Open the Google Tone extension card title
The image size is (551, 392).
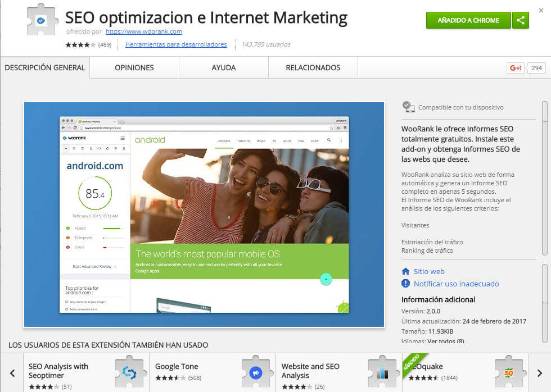(x=177, y=366)
